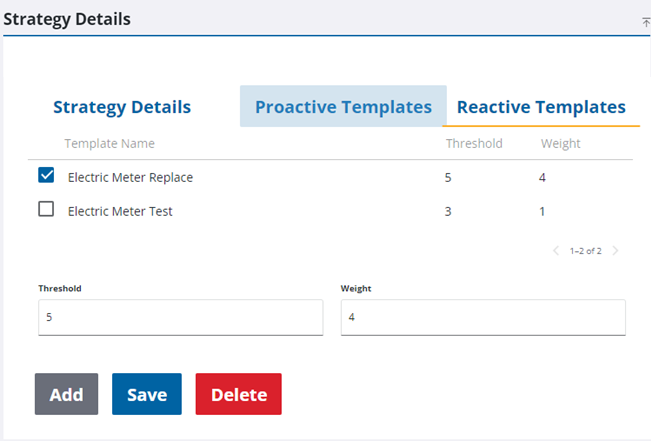The height and width of the screenshot is (441, 651).
Task: Switch to the Strategy Details tab
Action: tap(121, 107)
